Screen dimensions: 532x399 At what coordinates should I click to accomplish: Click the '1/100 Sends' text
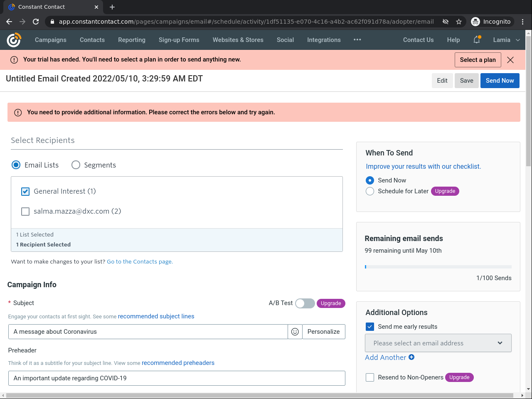(494, 278)
